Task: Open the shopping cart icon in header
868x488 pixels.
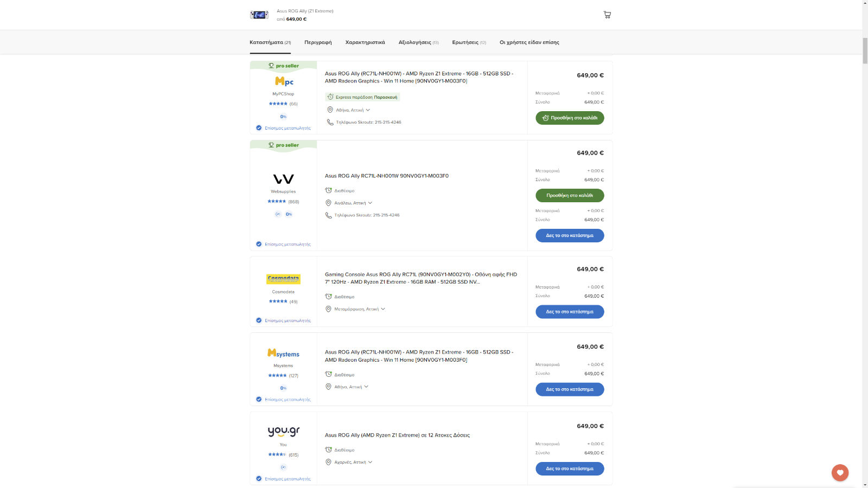Action: (607, 15)
